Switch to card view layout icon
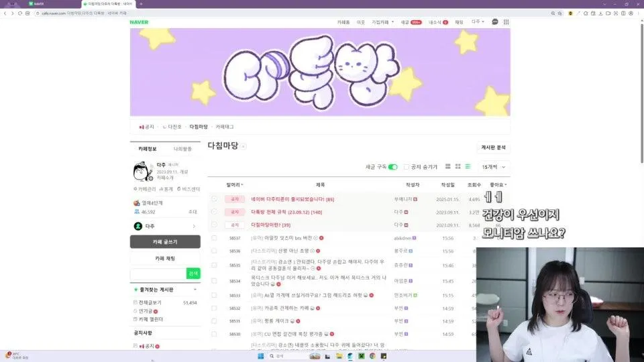Viewport: 644px width, 362px height. 447,167
